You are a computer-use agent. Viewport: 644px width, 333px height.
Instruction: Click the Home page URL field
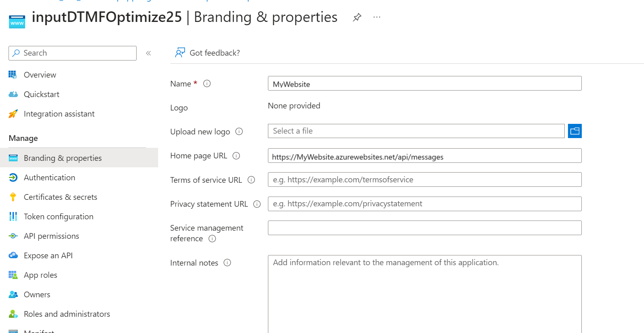point(424,156)
